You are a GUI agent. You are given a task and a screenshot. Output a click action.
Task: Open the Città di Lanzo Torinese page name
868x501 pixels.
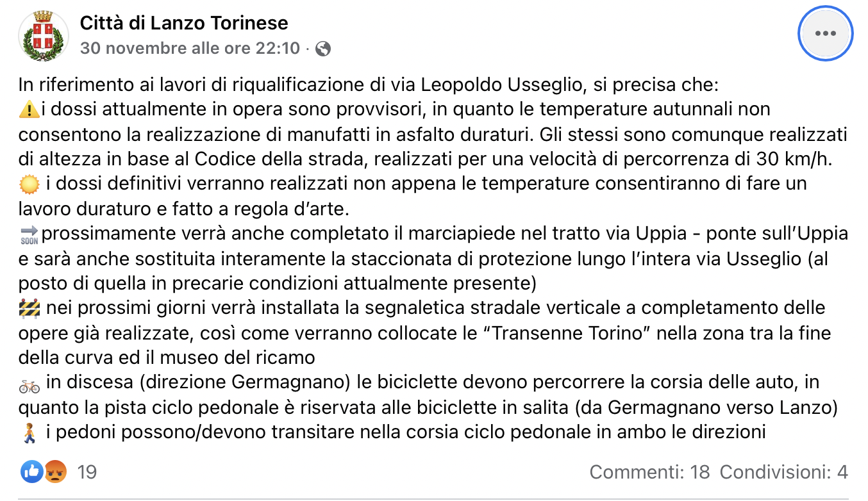click(x=184, y=23)
